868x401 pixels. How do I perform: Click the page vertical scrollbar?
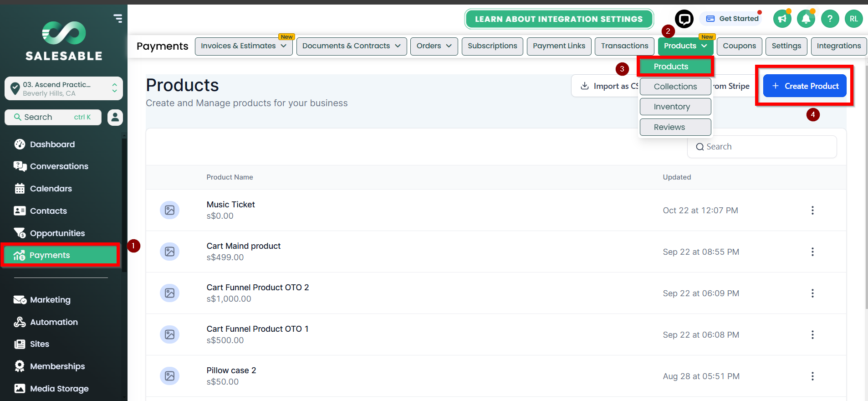pyautogui.click(x=866, y=187)
